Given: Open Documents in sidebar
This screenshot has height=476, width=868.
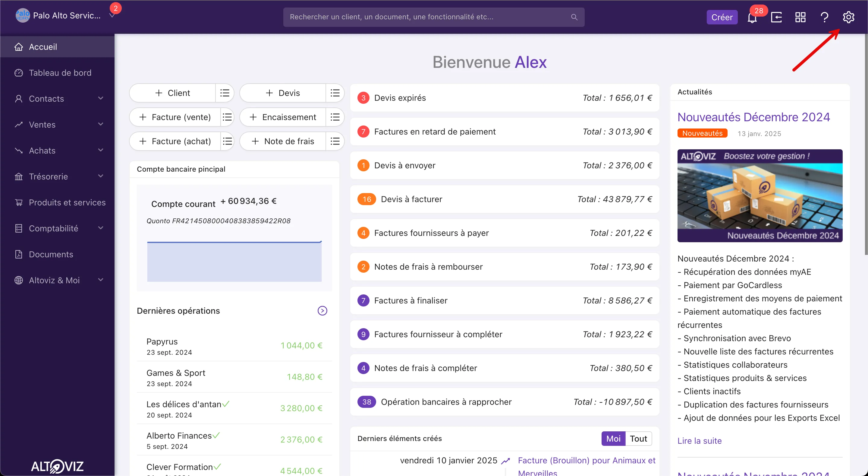Looking at the screenshot, I should point(57,254).
